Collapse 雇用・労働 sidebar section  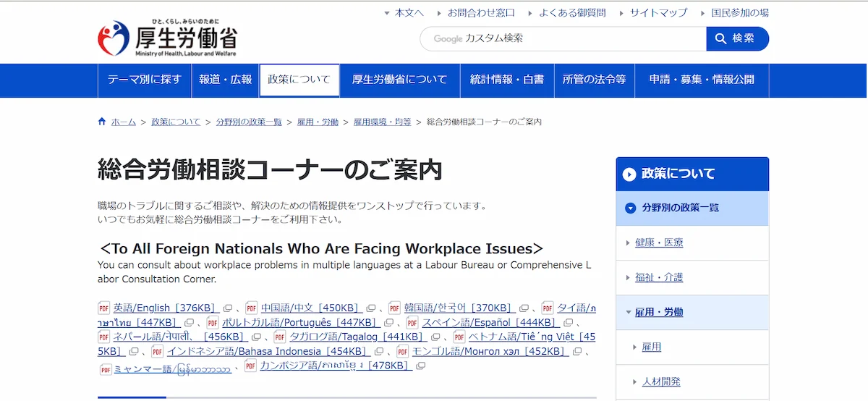pyautogui.click(x=692, y=312)
